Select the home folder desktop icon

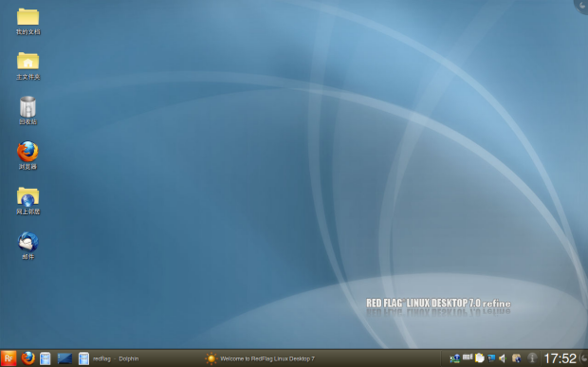28,66
